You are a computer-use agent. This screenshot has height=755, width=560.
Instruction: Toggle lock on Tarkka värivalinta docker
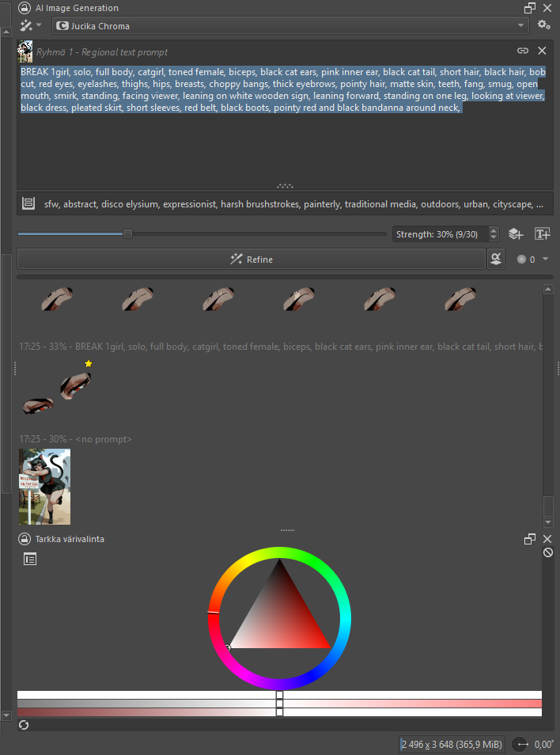(x=25, y=539)
